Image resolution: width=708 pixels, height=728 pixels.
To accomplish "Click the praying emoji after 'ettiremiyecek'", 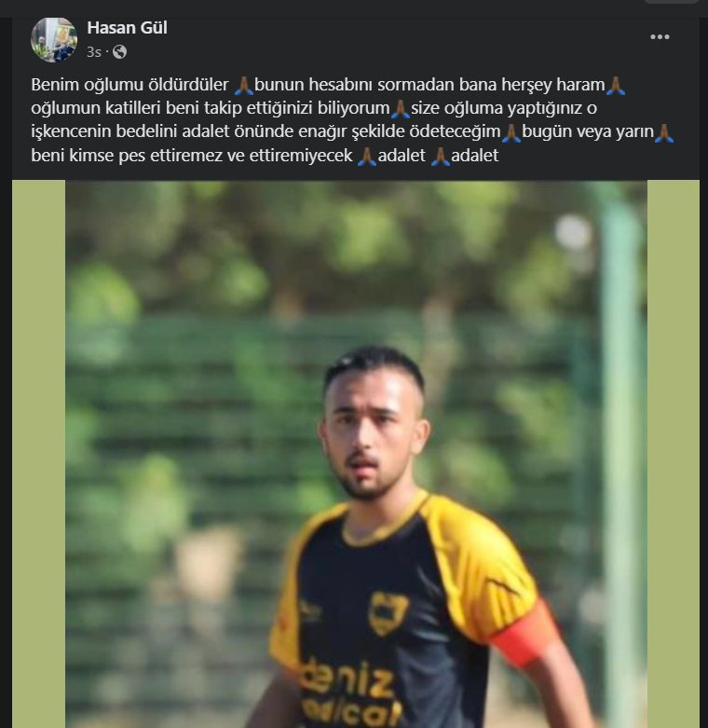I will tap(366, 157).
